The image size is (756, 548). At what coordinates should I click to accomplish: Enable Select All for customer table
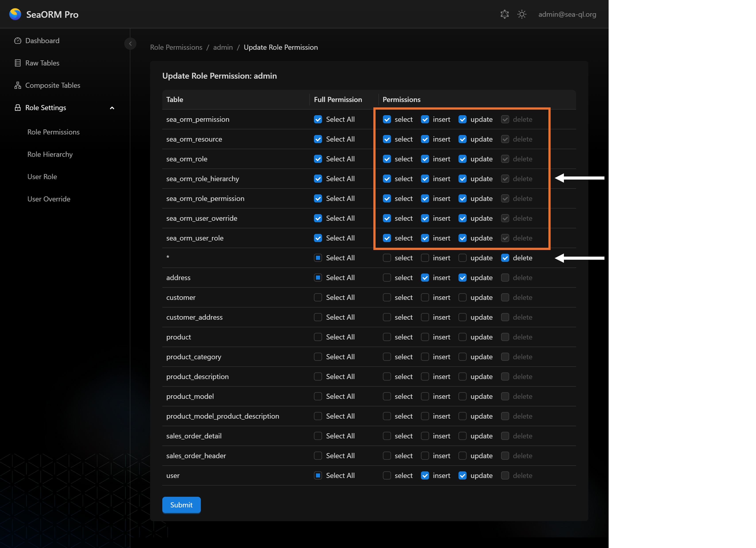tap(318, 297)
